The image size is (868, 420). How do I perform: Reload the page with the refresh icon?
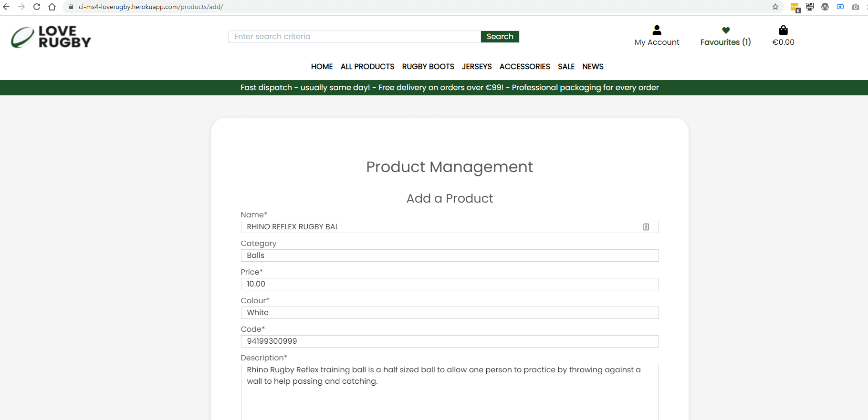37,7
